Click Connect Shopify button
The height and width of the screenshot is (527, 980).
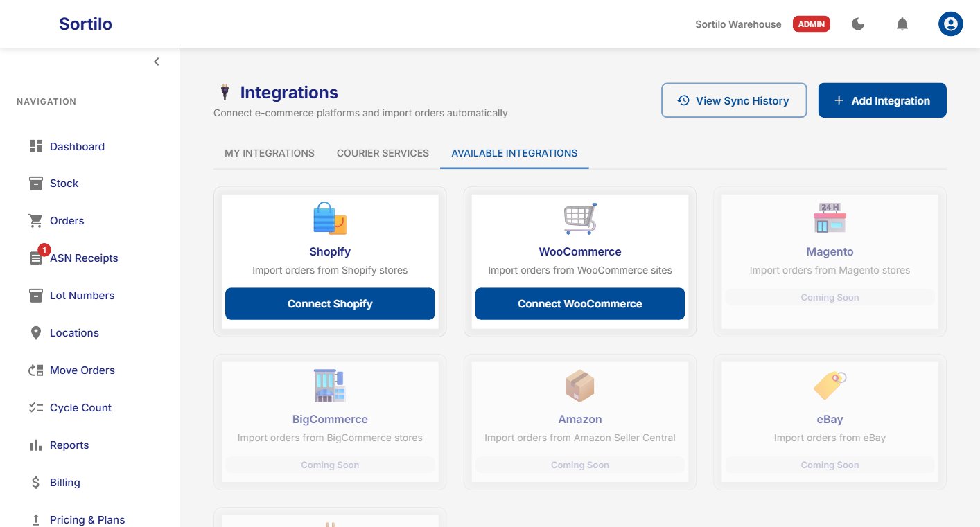pyautogui.click(x=330, y=304)
